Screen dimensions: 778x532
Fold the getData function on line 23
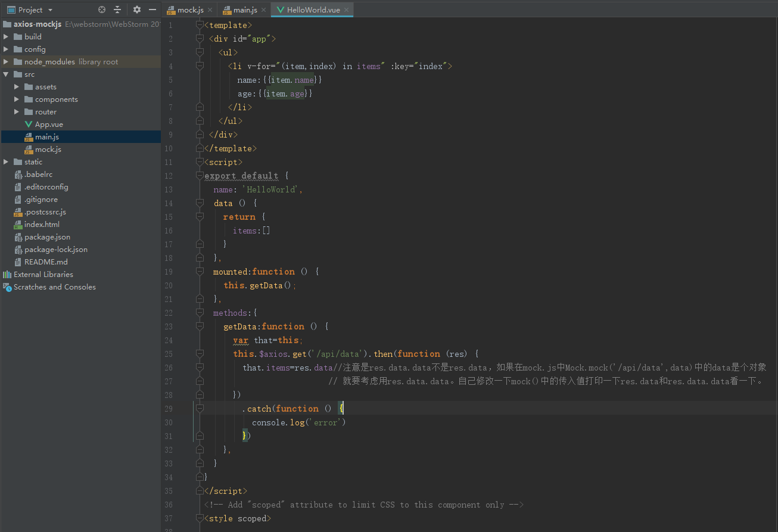coord(200,326)
